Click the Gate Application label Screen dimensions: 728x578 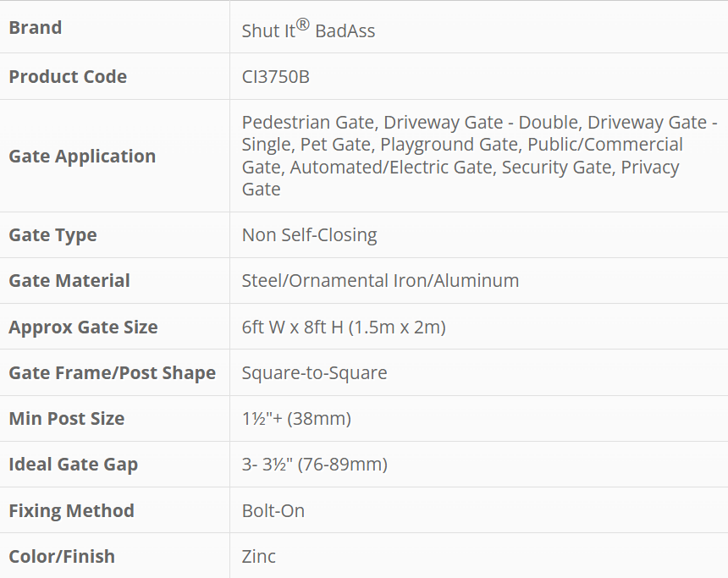82,157
